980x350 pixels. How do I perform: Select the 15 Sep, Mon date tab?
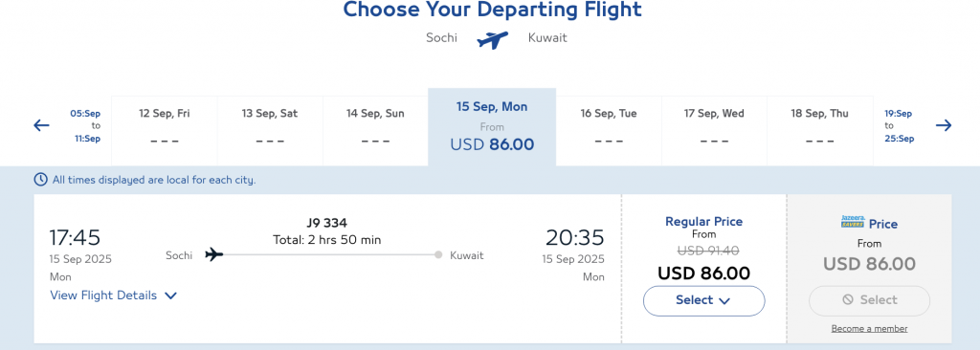click(492, 127)
